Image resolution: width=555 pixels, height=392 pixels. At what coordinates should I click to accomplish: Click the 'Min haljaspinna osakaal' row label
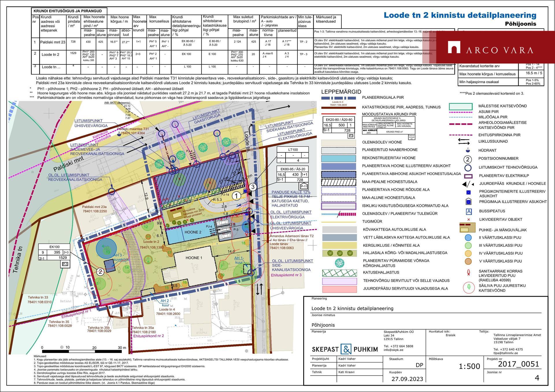tap(479, 82)
